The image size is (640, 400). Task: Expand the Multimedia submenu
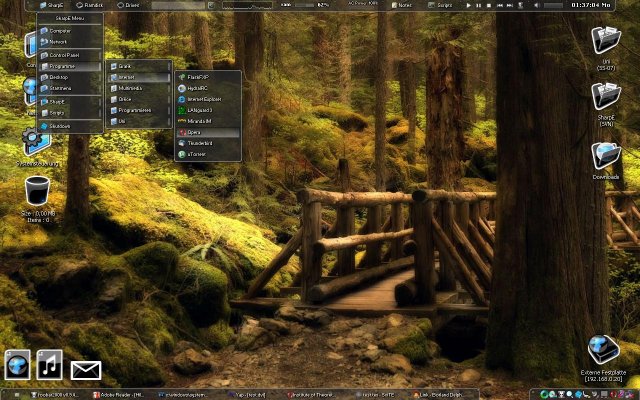(x=140, y=88)
